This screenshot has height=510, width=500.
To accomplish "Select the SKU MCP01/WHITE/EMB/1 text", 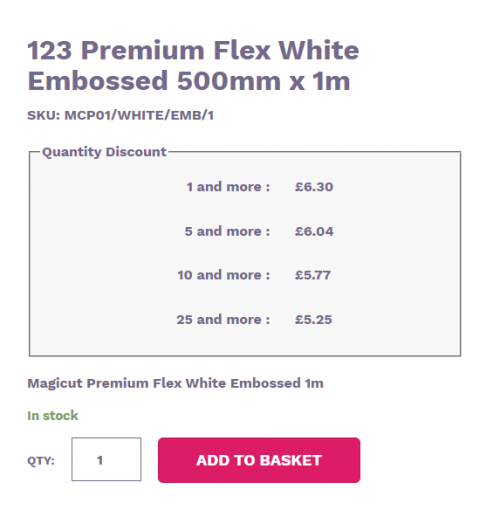I will pos(120,115).
